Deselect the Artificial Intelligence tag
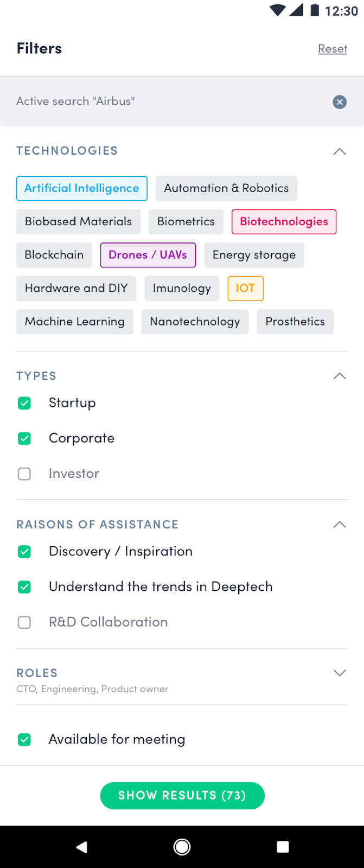This screenshot has height=868, width=364. 82,188
